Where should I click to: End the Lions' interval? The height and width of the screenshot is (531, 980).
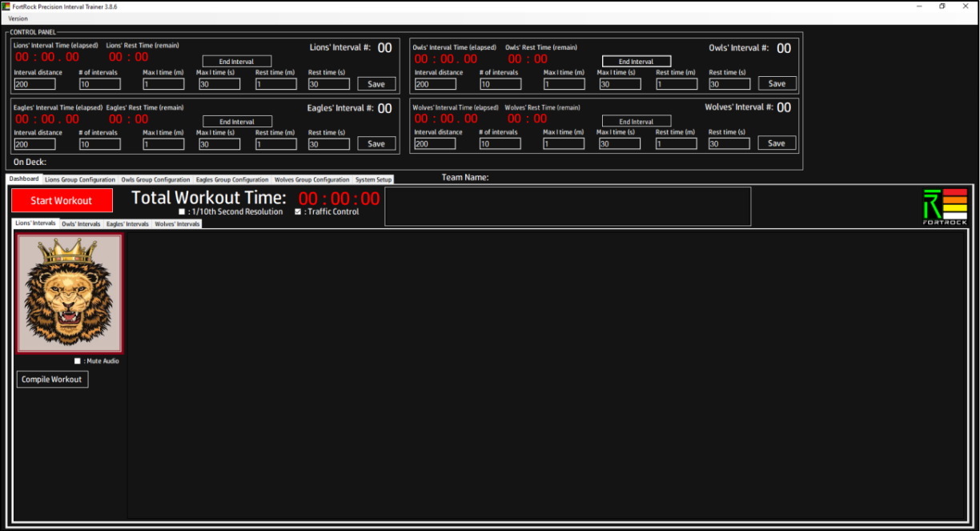pyautogui.click(x=237, y=62)
